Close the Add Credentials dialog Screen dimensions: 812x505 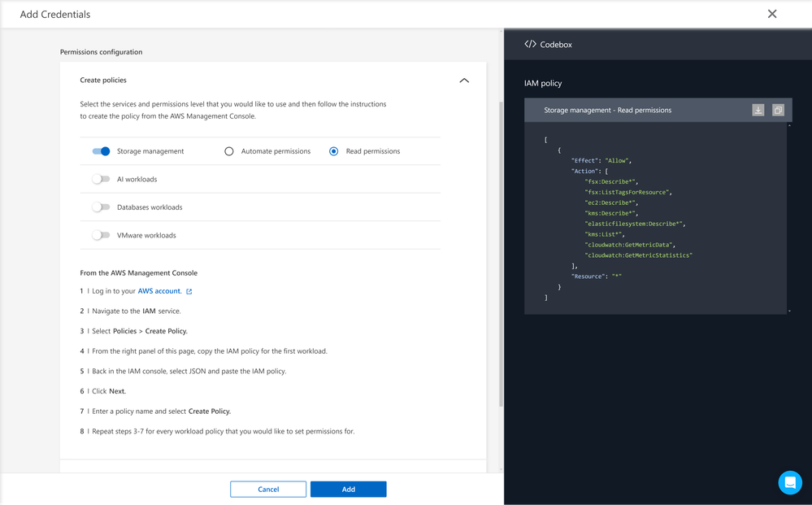(x=772, y=14)
